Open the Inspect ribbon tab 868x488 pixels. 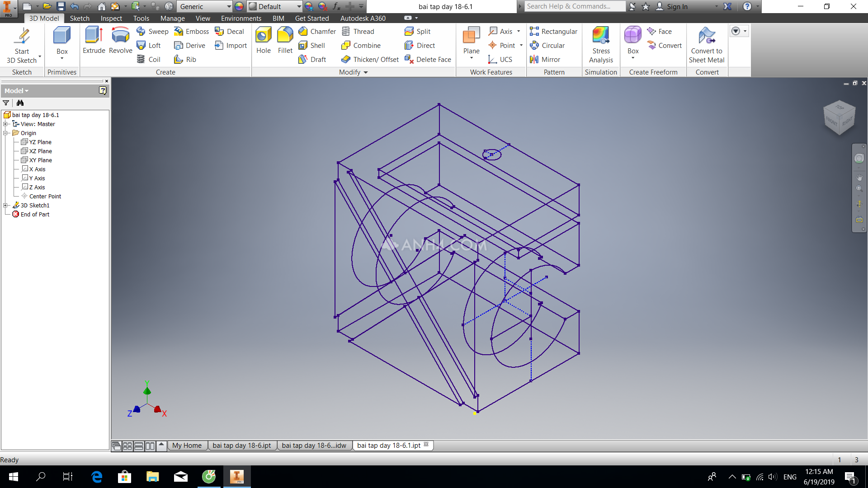click(x=111, y=18)
